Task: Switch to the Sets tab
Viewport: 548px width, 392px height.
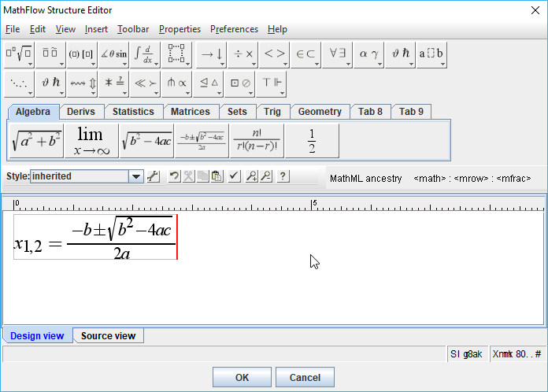Action: tap(237, 112)
